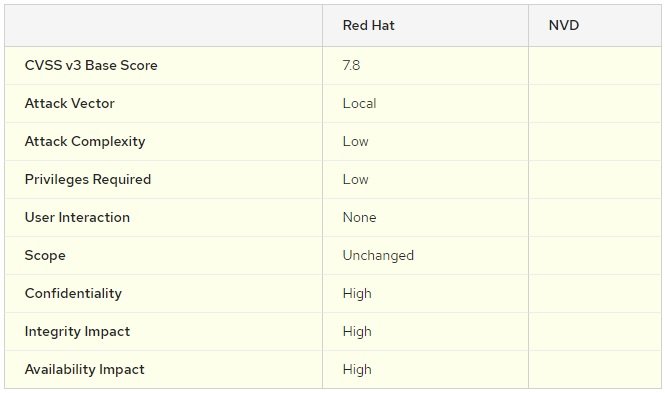Click the Low value for Attack Complexity
The height and width of the screenshot is (393, 665).
(355, 141)
